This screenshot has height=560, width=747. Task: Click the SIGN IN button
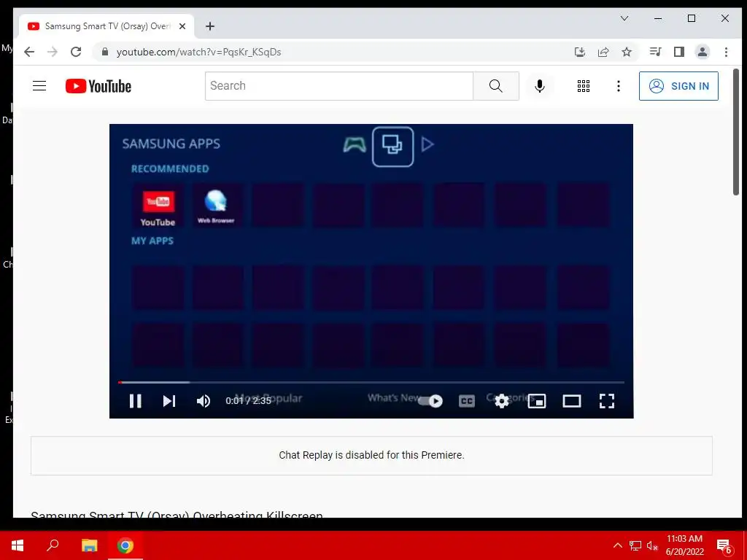678,86
